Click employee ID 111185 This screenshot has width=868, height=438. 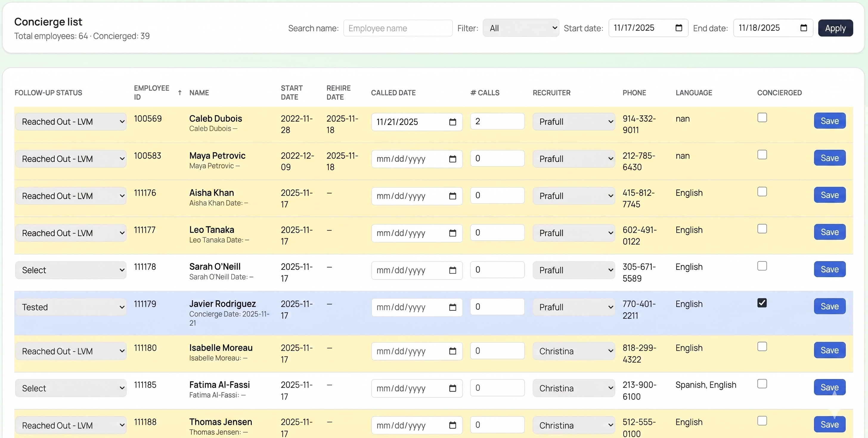coord(145,385)
